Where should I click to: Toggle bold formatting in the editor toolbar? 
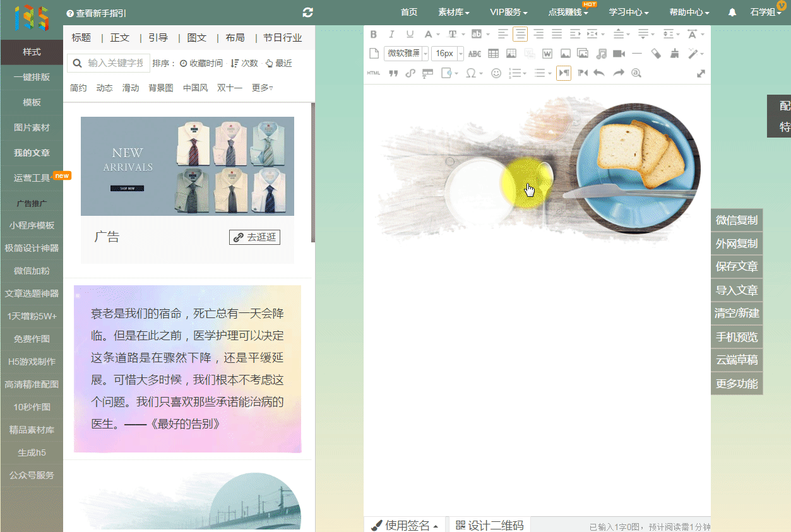(373, 34)
